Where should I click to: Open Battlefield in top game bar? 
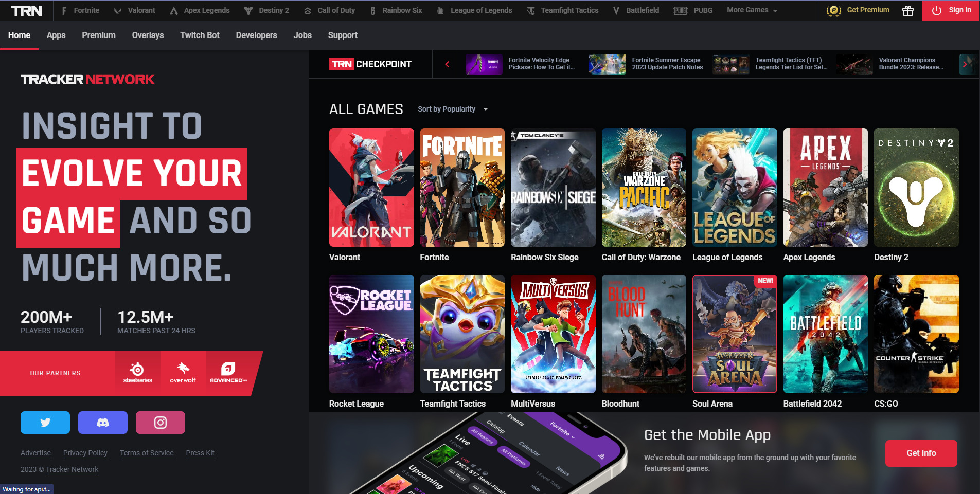[636, 10]
